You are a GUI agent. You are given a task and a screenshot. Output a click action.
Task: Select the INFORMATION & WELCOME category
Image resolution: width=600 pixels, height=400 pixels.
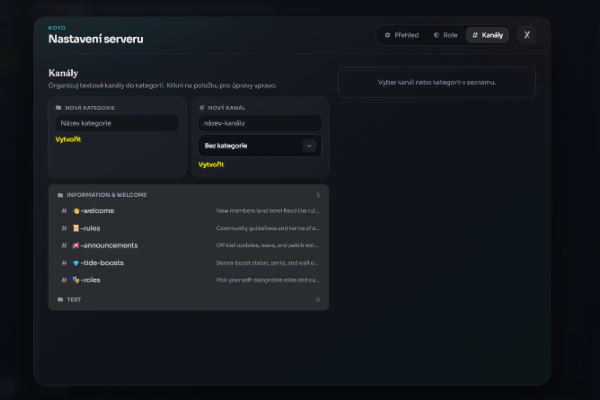[189, 195]
